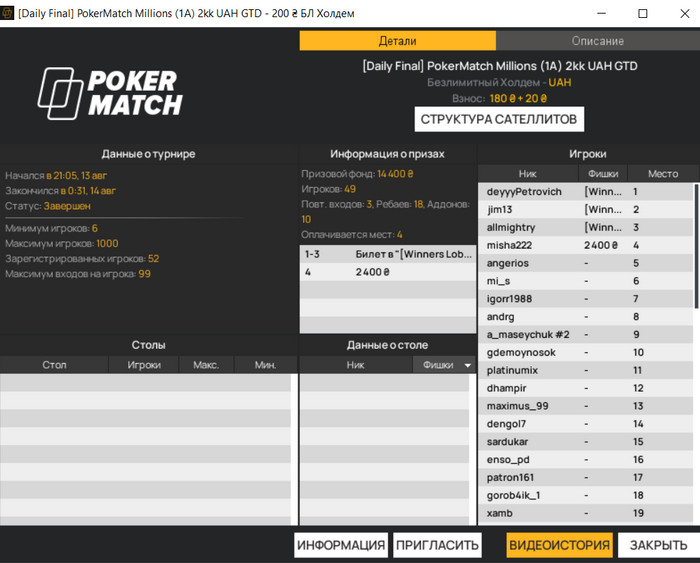The width and height of the screenshot is (700, 563).
Task: Select player dhampir
Action: pyautogui.click(x=585, y=388)
